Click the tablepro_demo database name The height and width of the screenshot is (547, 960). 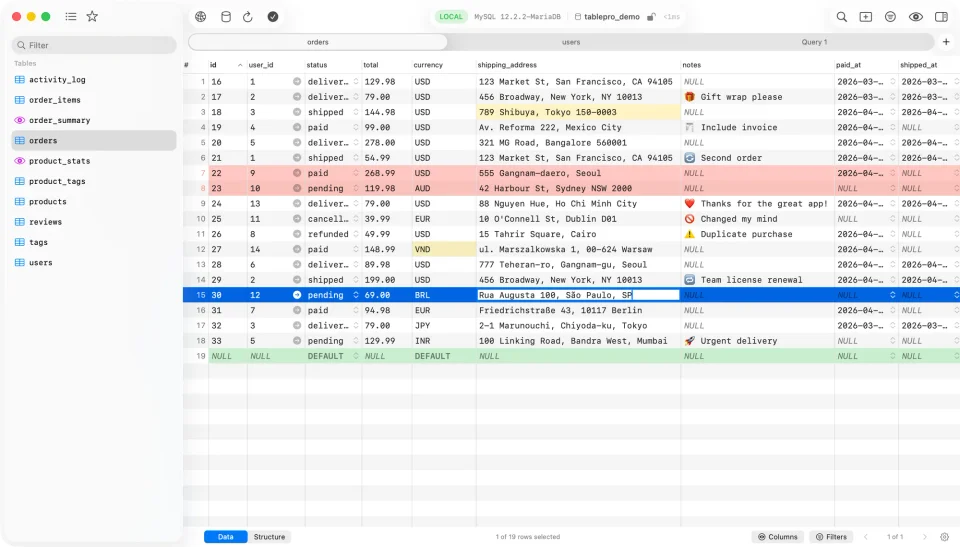(611, 17)
